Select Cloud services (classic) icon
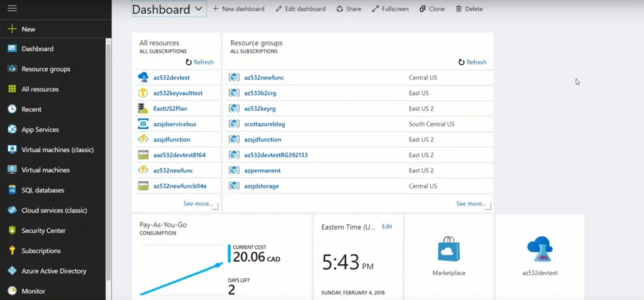Screen dimensions: 644x300 (x=13, y=211)
